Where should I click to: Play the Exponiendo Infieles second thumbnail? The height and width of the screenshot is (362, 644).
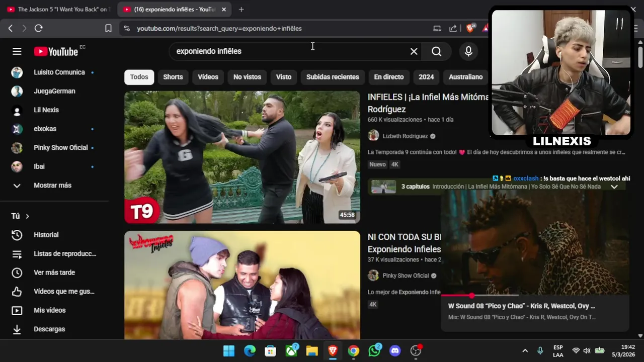242,285
